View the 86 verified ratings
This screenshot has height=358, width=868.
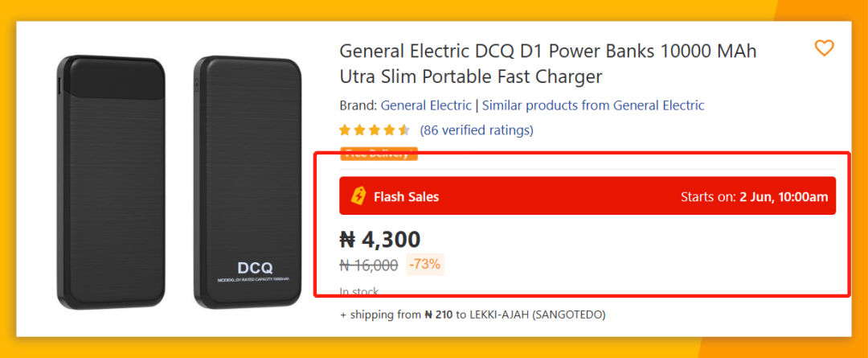[477, 130]
